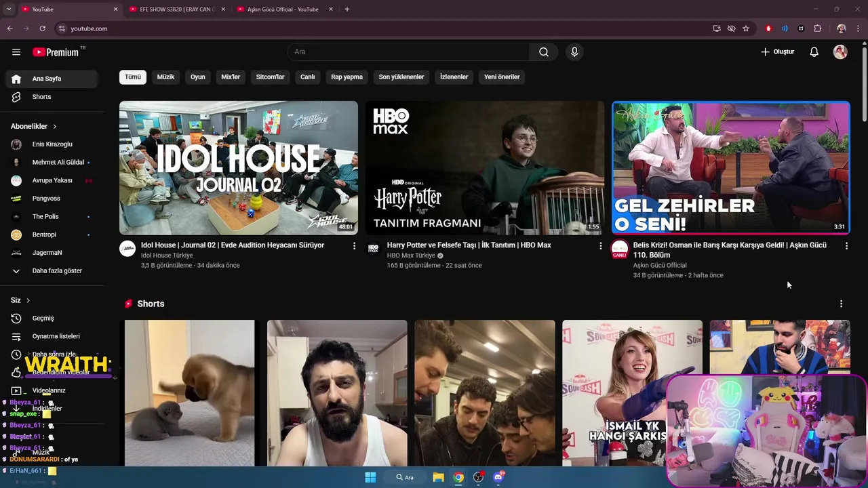This screenshot has width=868, height=488.
Task: Select the Tümü filter chip
Action: pos(133,77)
